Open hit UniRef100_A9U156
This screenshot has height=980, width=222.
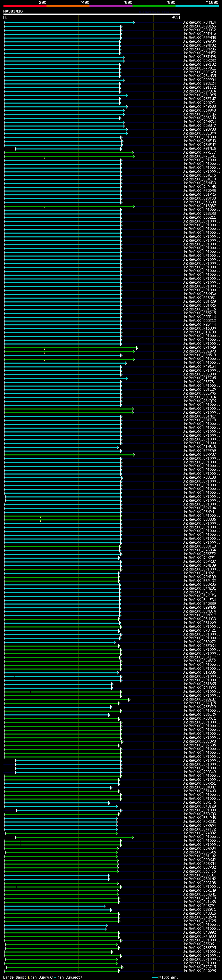(x=199, y=26)
